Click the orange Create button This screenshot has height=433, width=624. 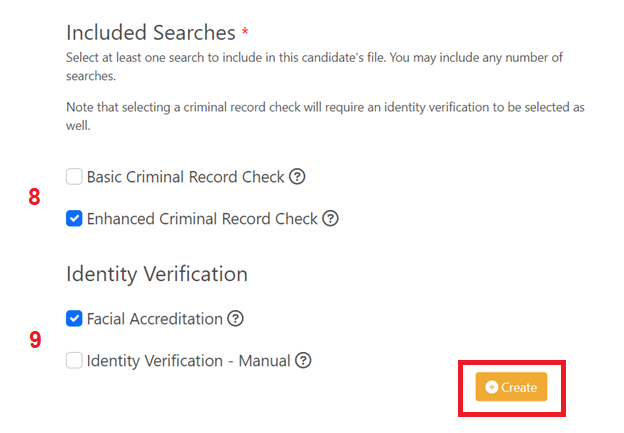pos(511,387)
